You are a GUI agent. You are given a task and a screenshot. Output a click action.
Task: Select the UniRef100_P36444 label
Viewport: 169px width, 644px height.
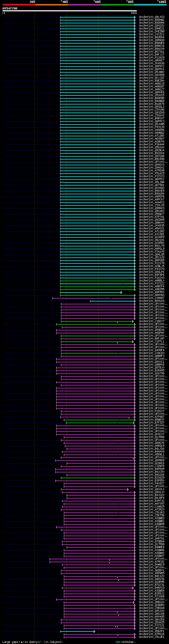tap(152, 145)
